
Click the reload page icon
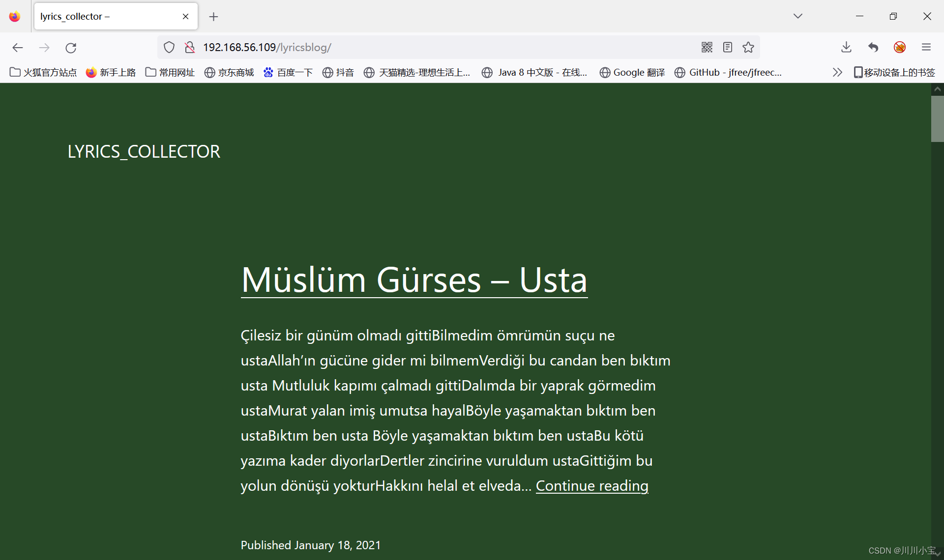[71, 48]
